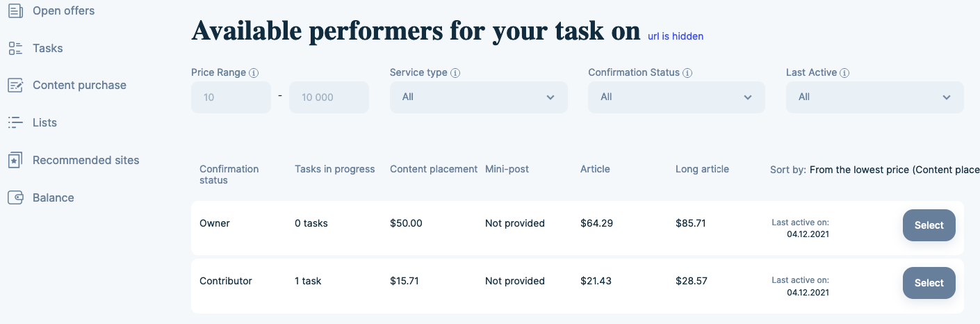Change the Sort by price option

(894, 170)
